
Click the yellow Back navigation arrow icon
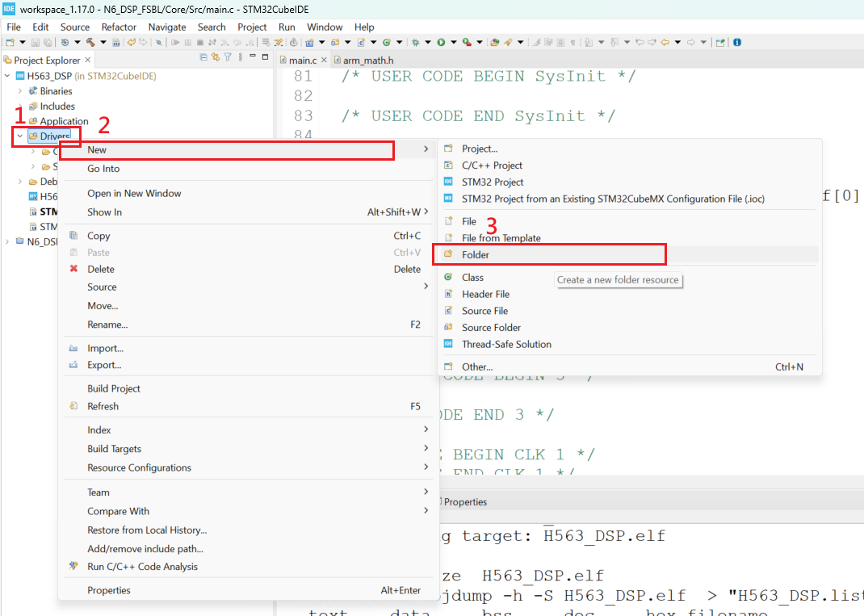pos(665,43)
